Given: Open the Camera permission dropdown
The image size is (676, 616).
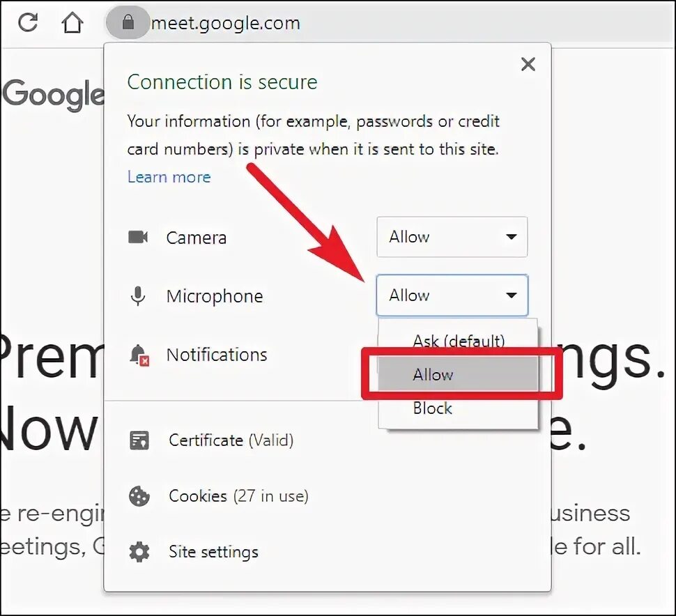Looking at the screenshot, I should pyautogui.click(x=452, y=237).
